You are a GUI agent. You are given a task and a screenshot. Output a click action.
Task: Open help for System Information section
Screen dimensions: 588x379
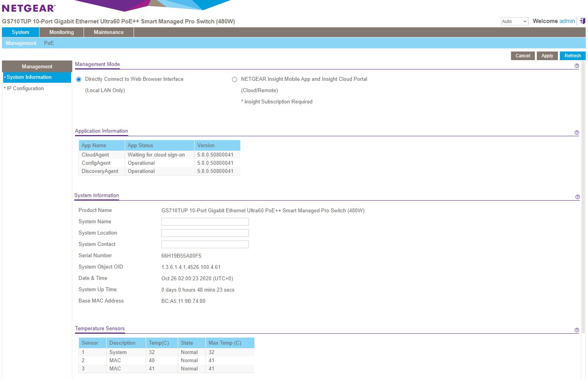577,197
